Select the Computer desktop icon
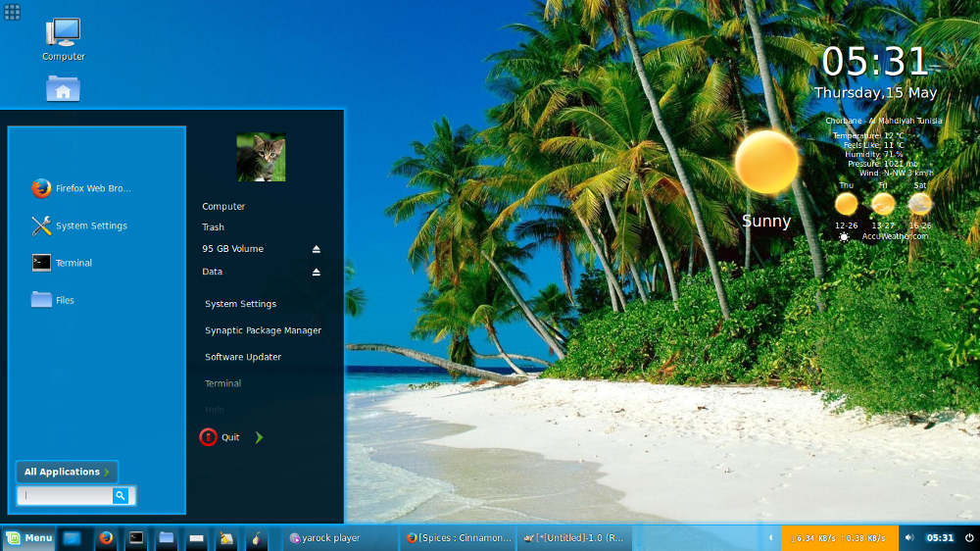The width and height of the screenshot is (980, 551). pos(63,39)
